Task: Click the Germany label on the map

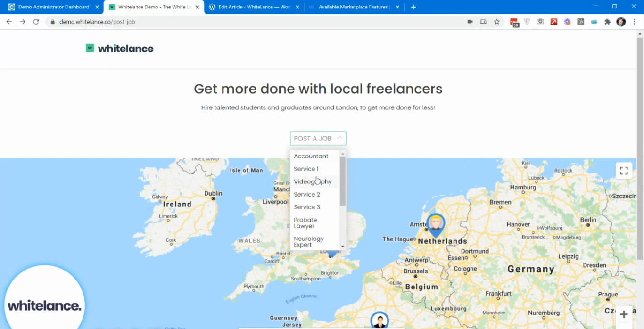Action: [531, 269]
